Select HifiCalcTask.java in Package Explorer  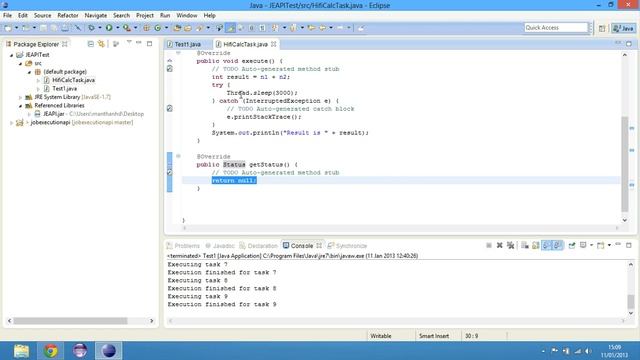point(73,80)
